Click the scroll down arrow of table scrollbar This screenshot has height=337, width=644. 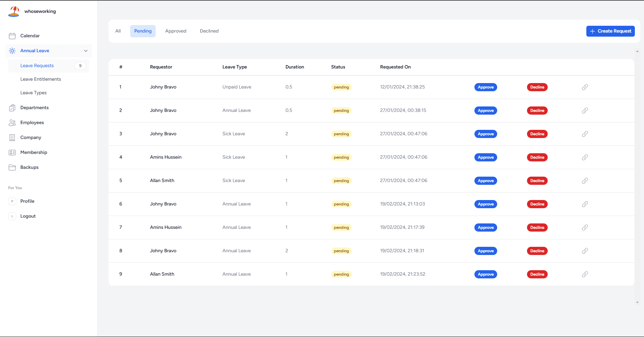click(x=637, y=302)
